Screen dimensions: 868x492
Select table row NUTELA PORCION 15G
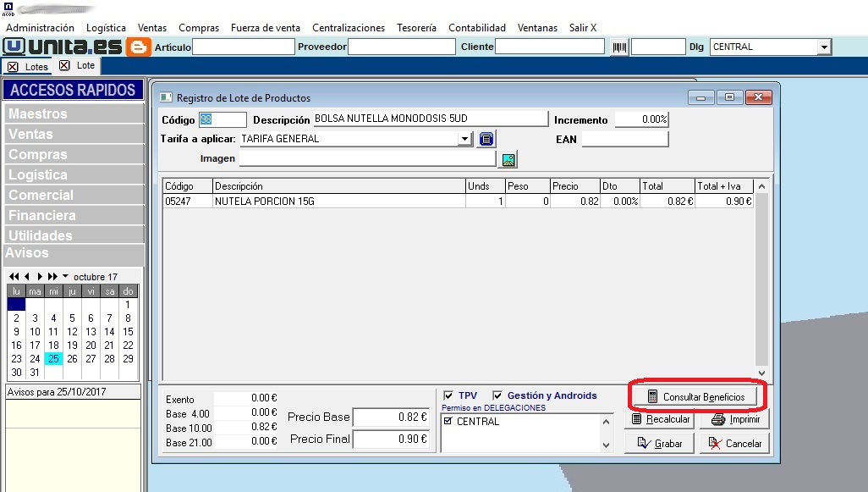[x=459, y=202]
